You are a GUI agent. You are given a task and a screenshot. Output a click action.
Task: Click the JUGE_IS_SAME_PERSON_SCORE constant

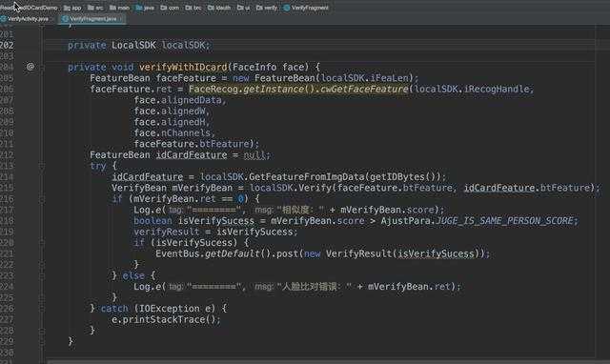tap(505, 221)
